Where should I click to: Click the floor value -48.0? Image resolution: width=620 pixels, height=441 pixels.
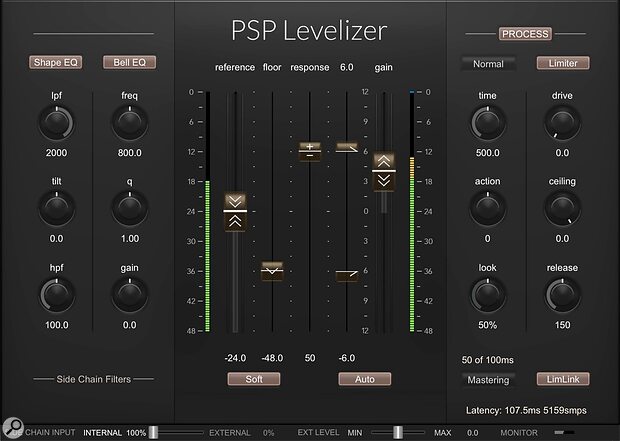(272, 358)
